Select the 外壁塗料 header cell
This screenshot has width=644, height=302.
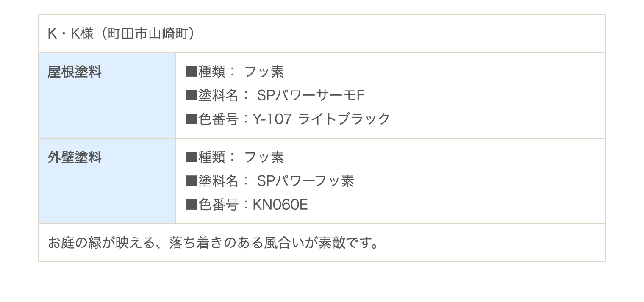(107, 181)
